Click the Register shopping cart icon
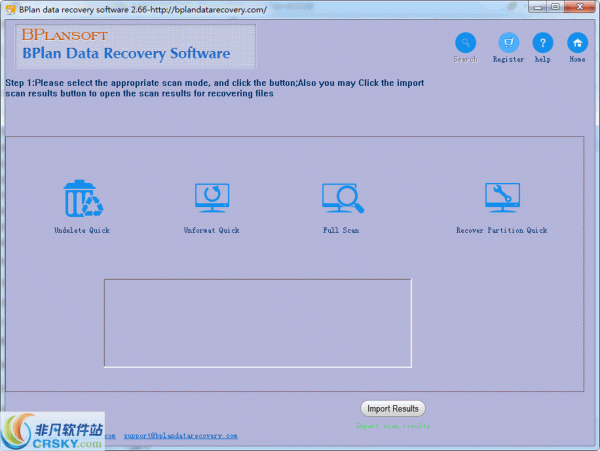The height and width of the screenshot is (451, 600). coord(509,42)
